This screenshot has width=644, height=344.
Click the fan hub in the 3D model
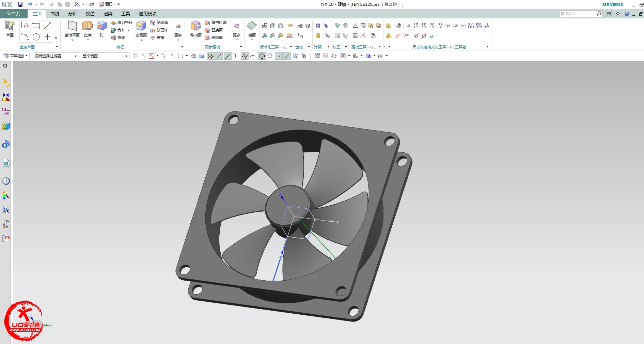click(x=287, y=206)
